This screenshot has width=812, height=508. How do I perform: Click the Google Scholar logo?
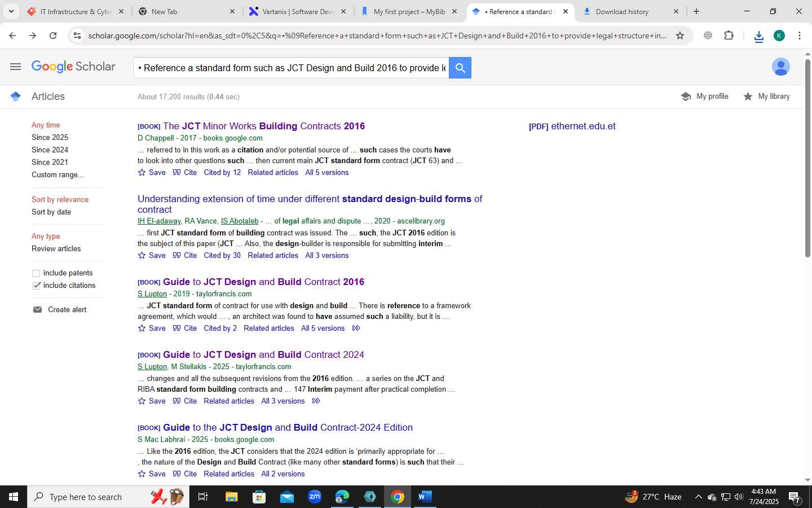pos(73,67)
